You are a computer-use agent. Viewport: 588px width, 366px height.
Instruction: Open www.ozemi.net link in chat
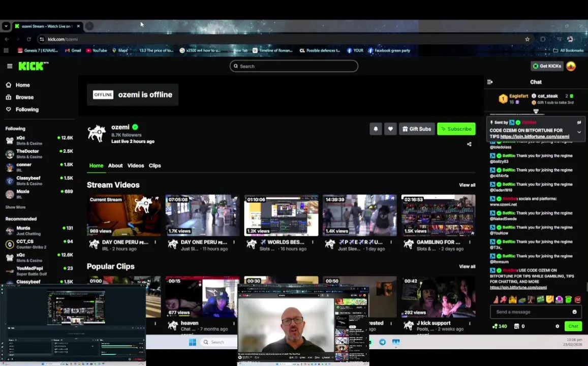pos(503,204)
